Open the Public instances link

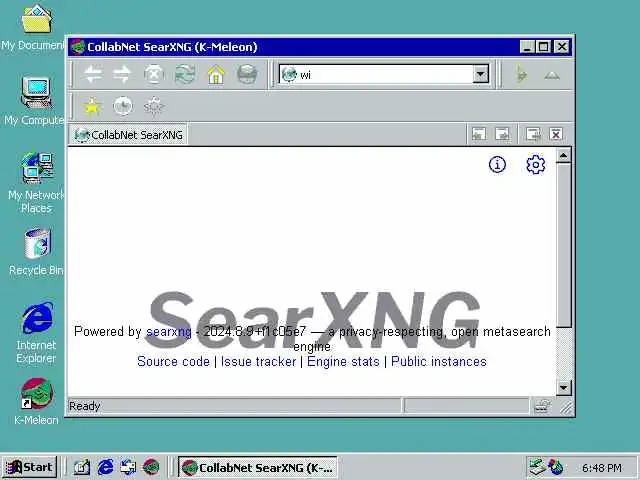[439, 362]
